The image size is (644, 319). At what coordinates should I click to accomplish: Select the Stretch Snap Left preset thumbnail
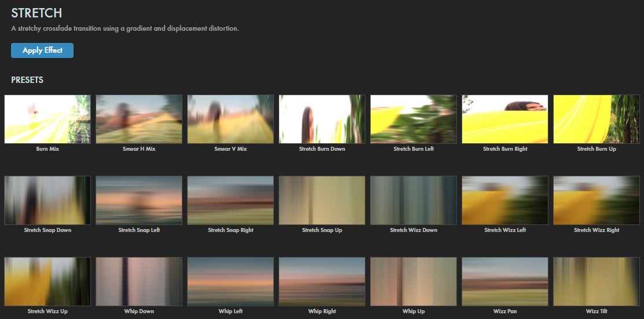[139, 200]
